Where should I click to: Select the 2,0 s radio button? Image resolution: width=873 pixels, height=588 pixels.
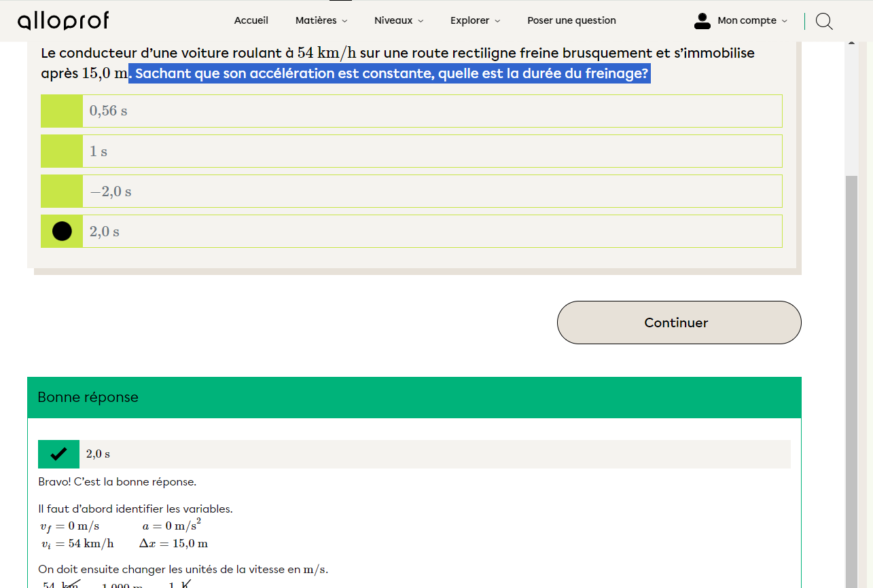click(x=62, y=232)
